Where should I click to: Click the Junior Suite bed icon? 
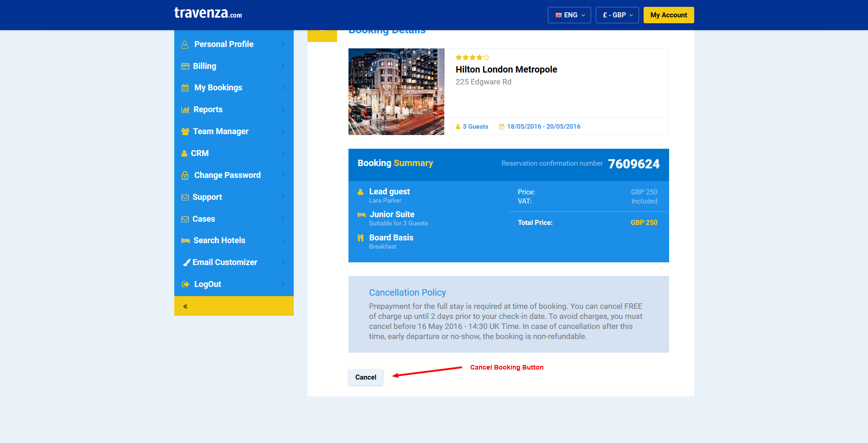[362, 214]
